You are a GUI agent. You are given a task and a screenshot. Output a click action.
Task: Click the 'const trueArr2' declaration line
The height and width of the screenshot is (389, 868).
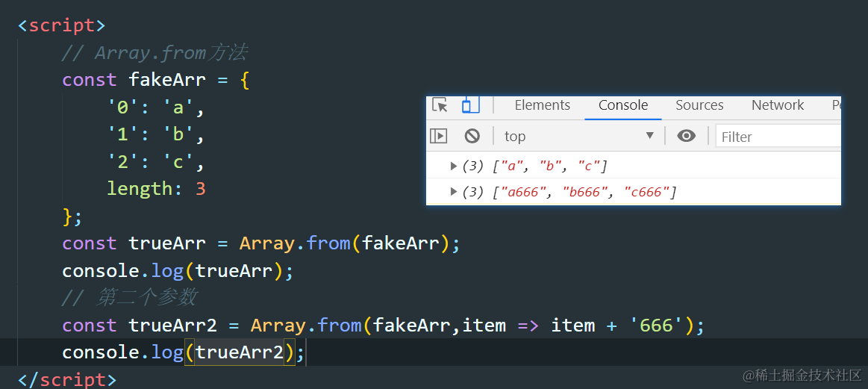click(x=383, y=325)
